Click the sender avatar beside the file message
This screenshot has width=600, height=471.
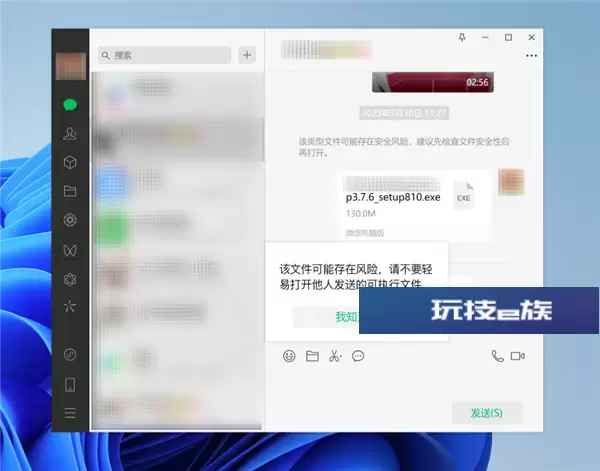coord(511,182)
